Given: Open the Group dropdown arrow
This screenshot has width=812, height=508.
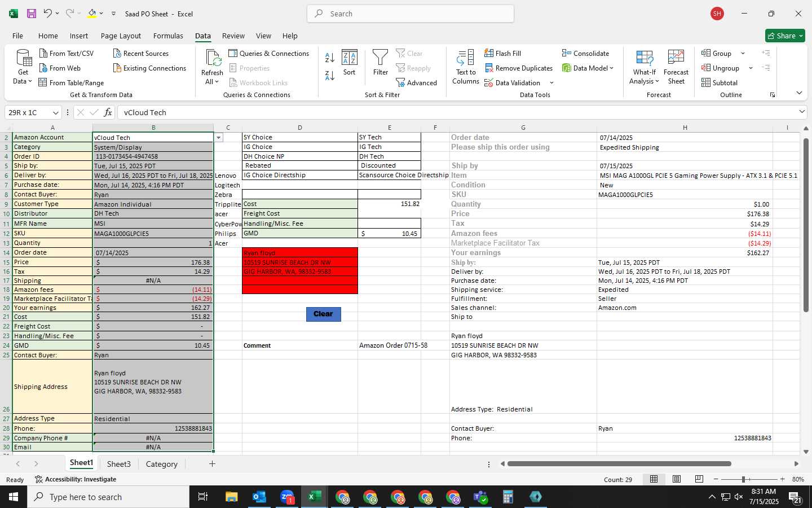Looking at the screenshot, I should [x=743, y=54].
